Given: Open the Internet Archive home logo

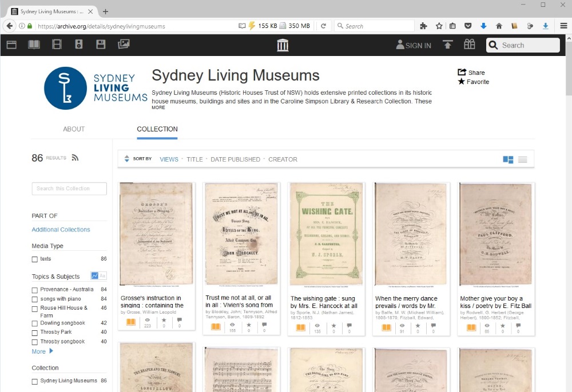Looking at the screenshot, I should [x=283, y=45].
